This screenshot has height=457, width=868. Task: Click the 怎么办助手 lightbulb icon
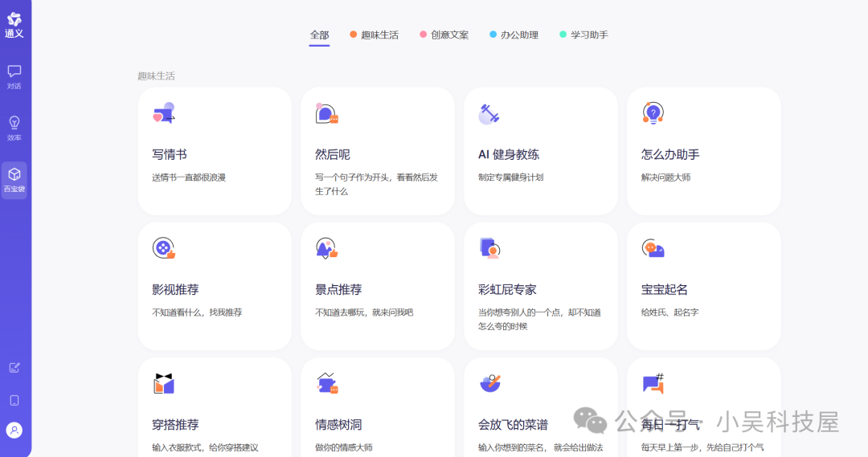click(x=653, y=113)
